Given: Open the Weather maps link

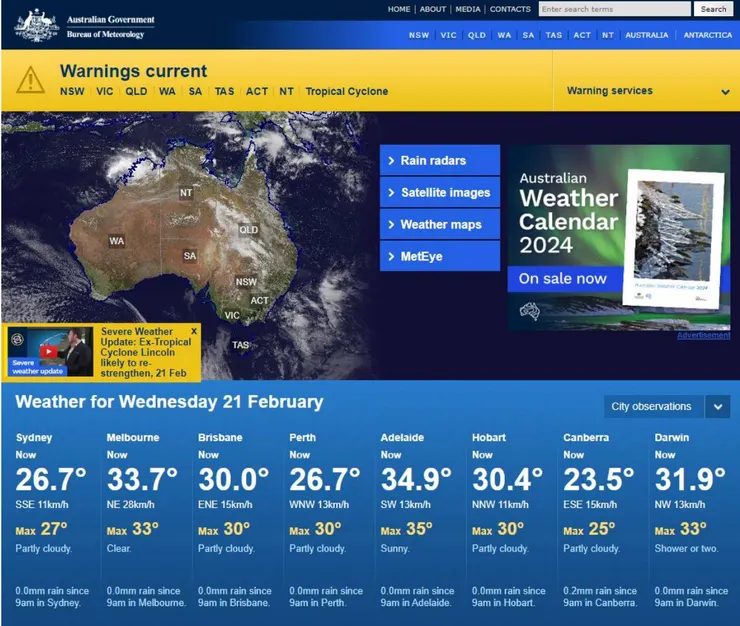Looking at the screenshot, I should pyautogui.click(x=440, y=225).
